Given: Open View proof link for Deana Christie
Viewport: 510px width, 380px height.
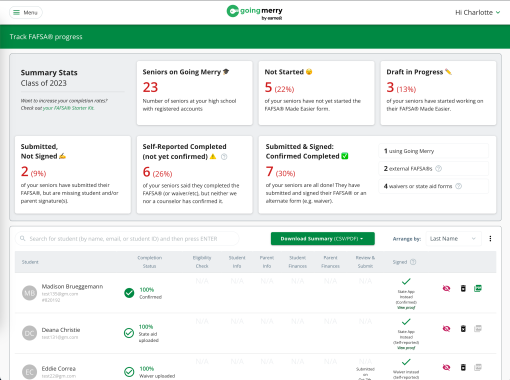Looking at the screenshot, I should [x=406, y=348].
